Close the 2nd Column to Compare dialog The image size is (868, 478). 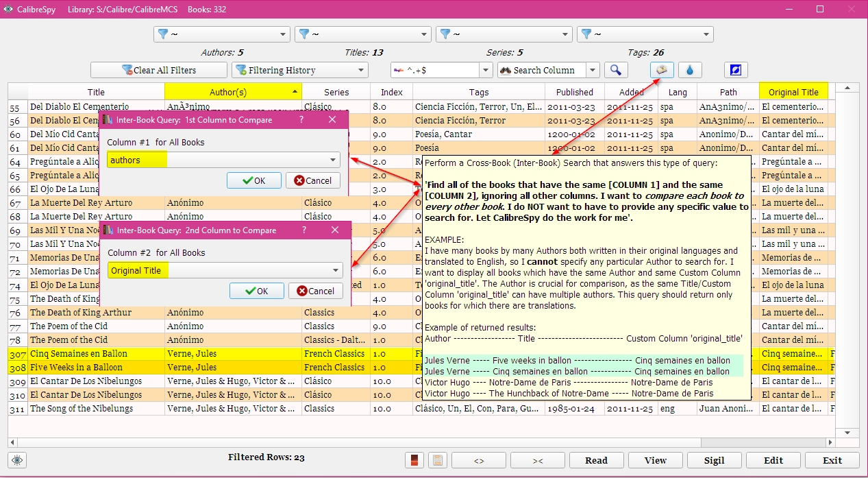click(336, 230)
